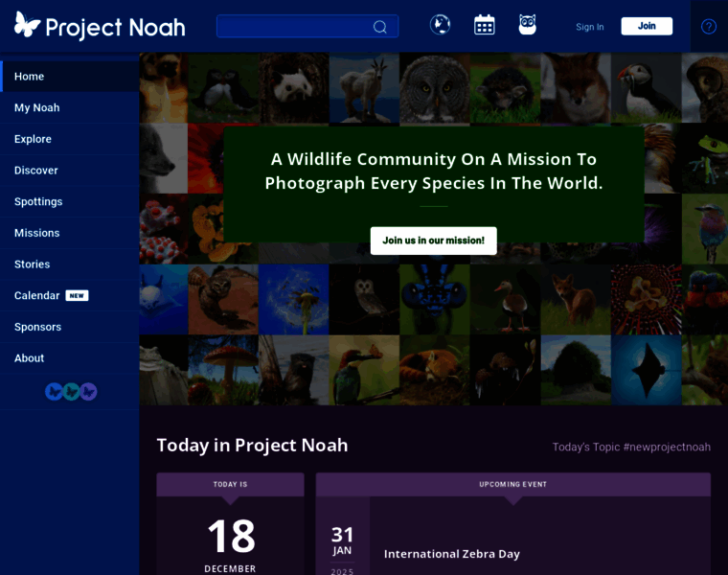Viewport: 728px width, 575px height.
Task: Open International Zebra Day event
Action: pyautogui.click(x=452, y=554)
